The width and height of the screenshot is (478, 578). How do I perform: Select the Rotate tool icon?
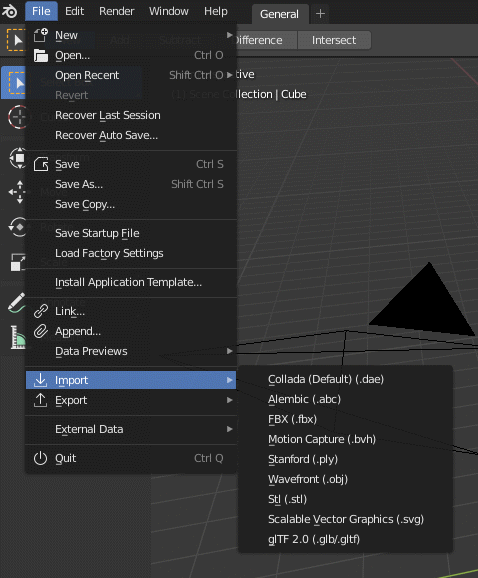click(18, 227)
